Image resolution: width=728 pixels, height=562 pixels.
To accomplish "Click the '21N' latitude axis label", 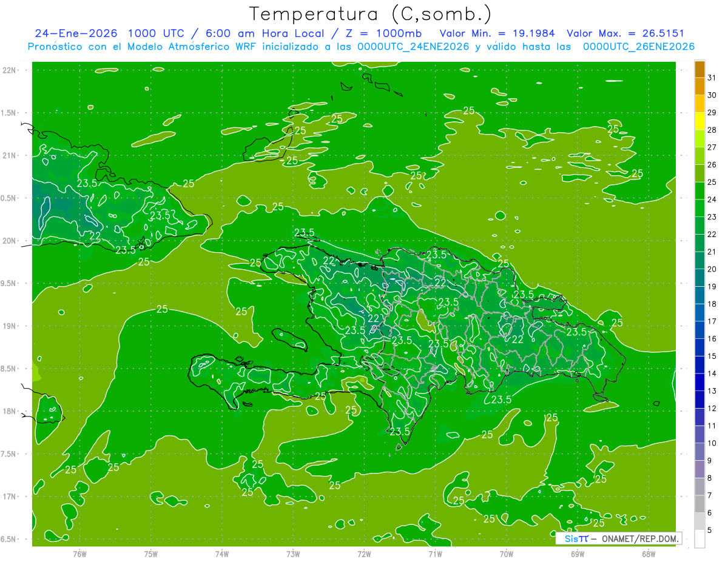I will pyautogui.click(x=9, y=156).
